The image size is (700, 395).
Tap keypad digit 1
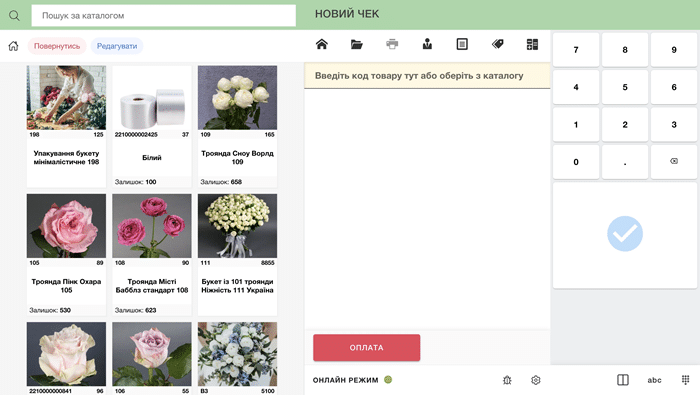point(576,125)
